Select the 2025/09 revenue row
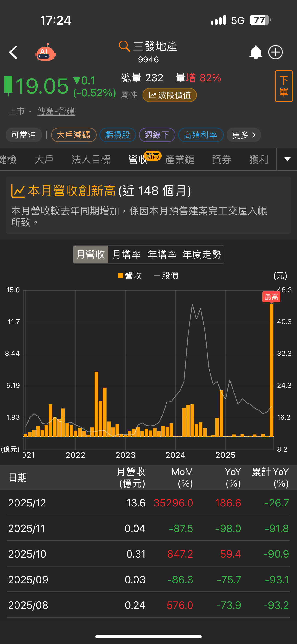The image size is (297, 644). (148, 580)
